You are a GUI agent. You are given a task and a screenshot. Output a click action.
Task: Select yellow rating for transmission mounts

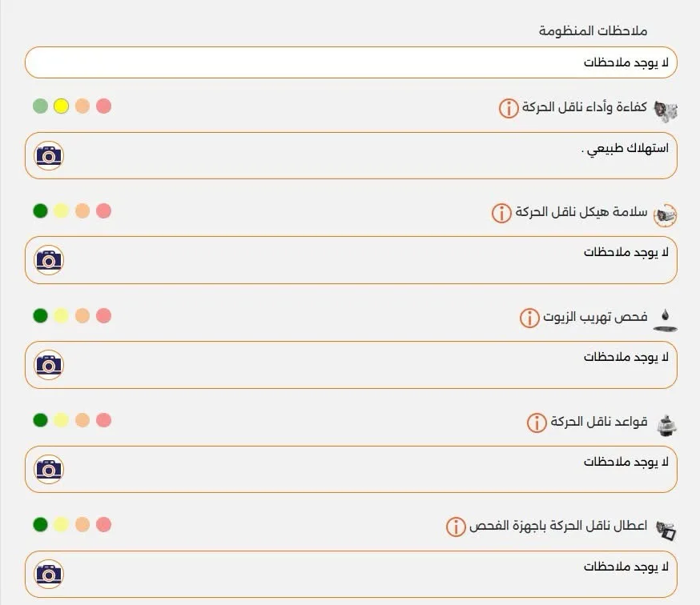point(61,420)
